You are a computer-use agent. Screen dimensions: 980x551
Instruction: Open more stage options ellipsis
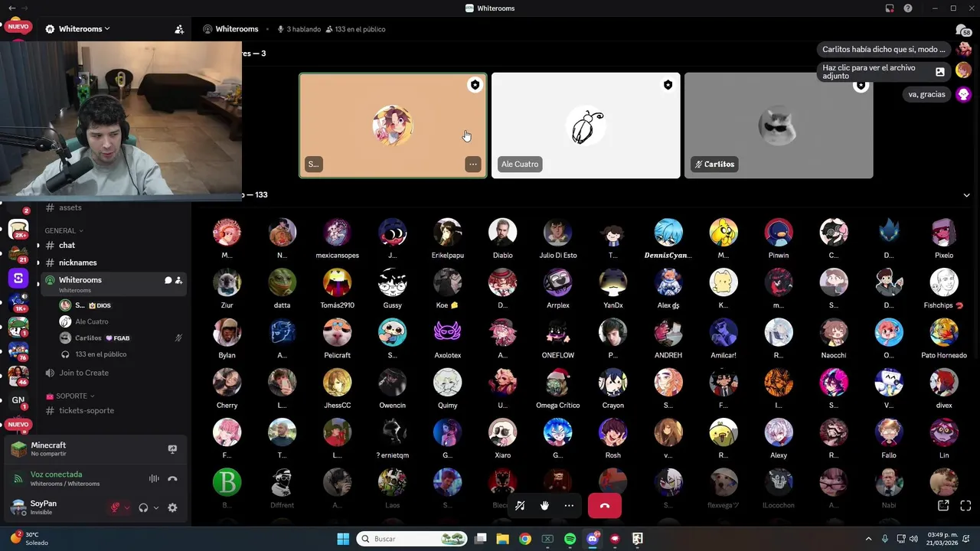[569, 506]
